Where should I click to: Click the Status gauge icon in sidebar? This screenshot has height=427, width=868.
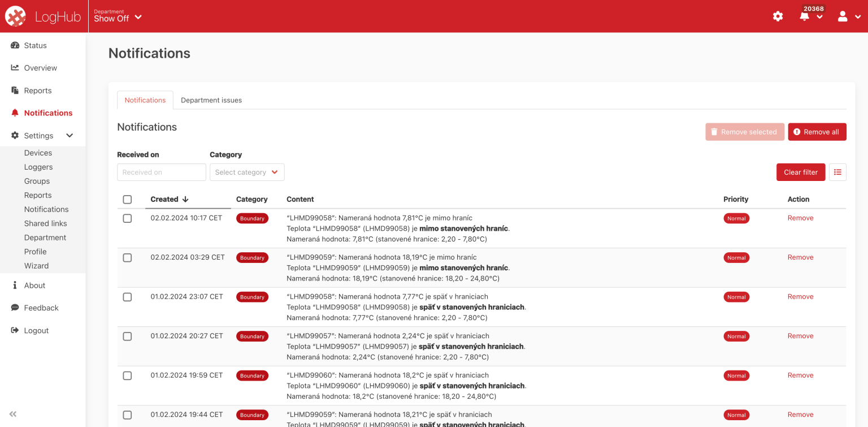[x=15, y=45]
